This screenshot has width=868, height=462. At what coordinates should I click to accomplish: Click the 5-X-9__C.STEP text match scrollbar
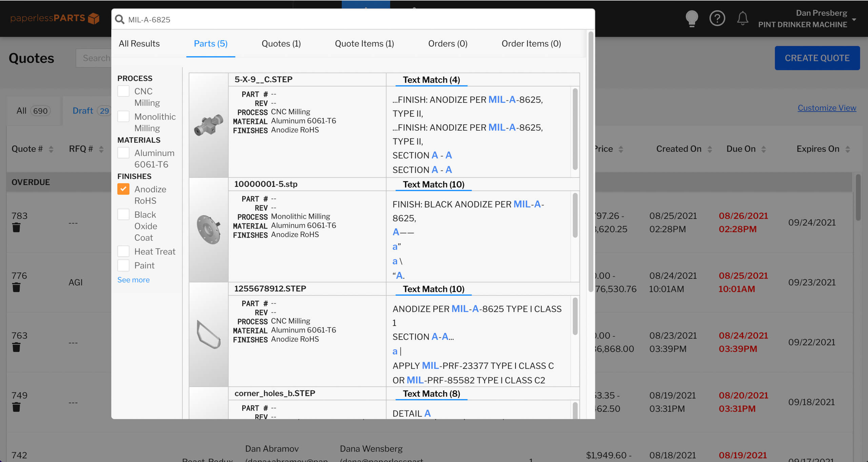575,129
